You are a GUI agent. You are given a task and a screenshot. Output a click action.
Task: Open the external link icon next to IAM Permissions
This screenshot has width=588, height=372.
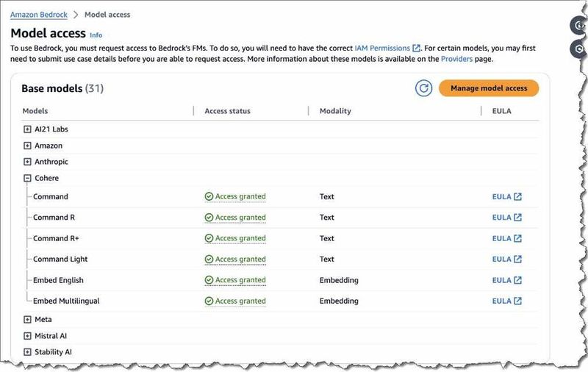(x=416, y=48)
